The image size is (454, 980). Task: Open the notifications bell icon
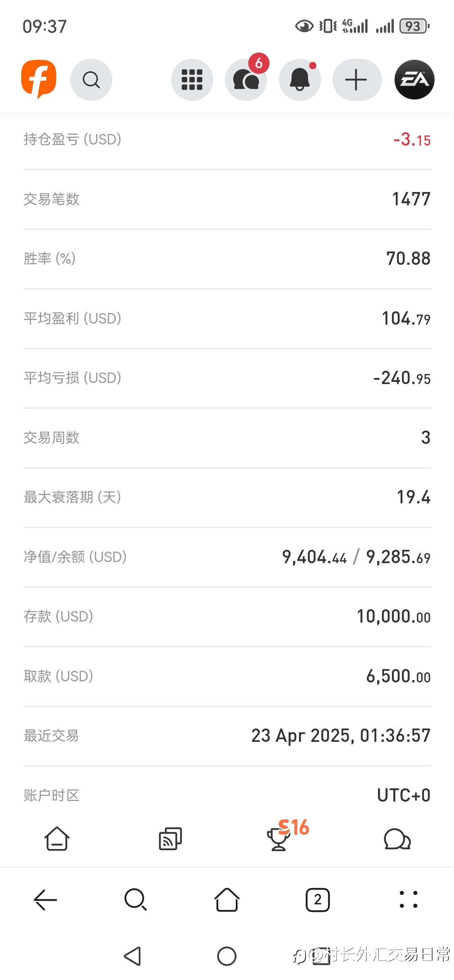(x=300, y=80)
